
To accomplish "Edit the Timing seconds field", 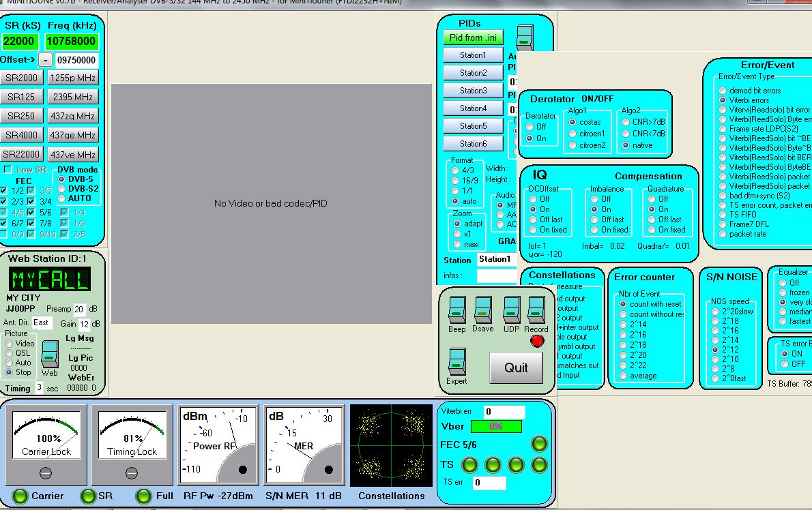I will (x=39, y=387).
